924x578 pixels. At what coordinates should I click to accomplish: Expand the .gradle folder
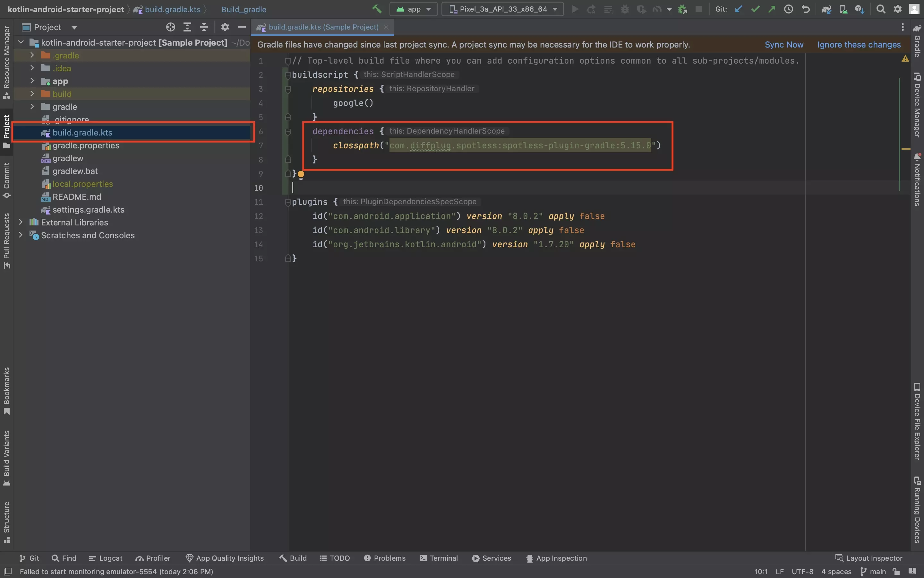[32, 56]
